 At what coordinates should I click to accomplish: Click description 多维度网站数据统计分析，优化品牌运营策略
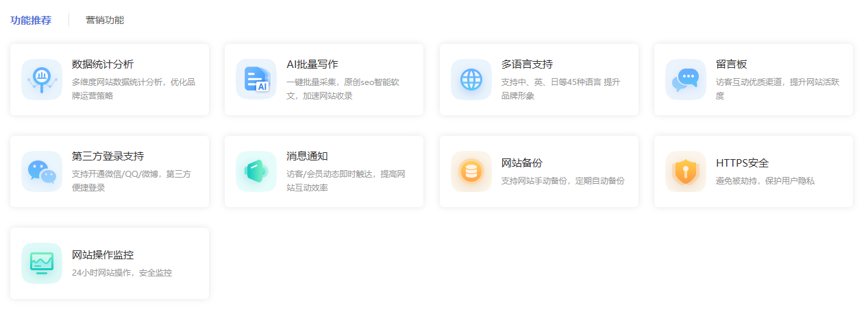click(x=134, y=88)
